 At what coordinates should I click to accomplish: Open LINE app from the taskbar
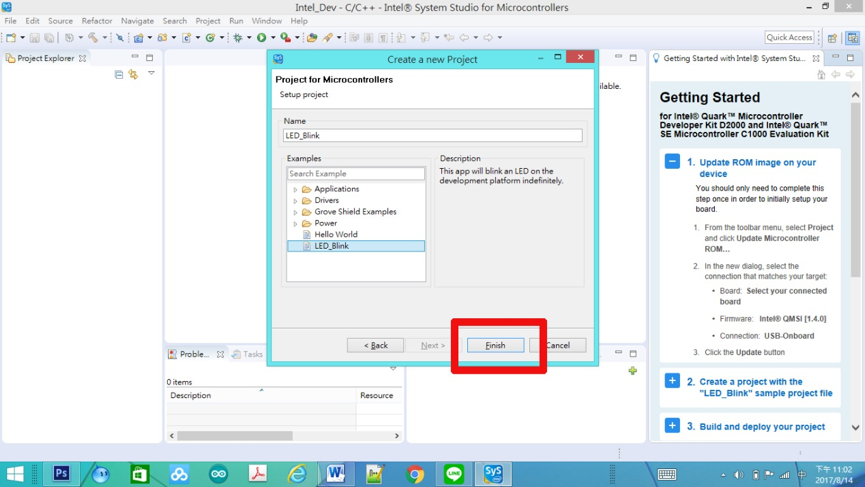click(x=454, y=474)
